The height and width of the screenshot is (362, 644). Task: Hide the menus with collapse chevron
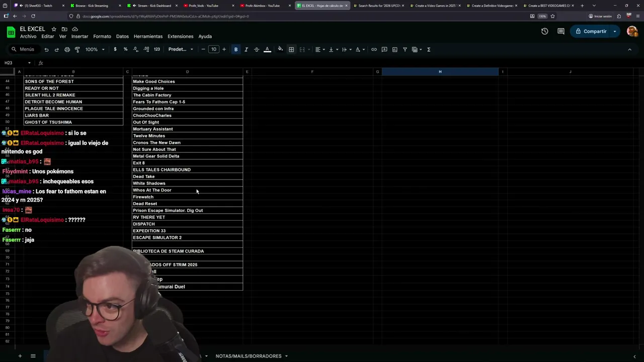[x=629, y=49]
